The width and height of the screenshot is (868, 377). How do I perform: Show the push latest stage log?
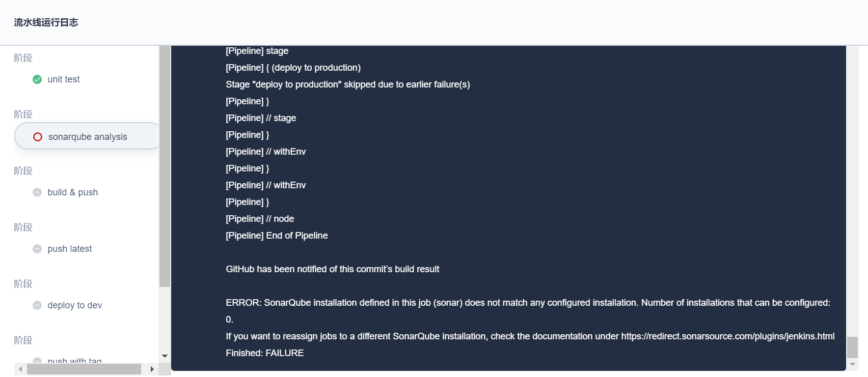[x=70, y=249]
